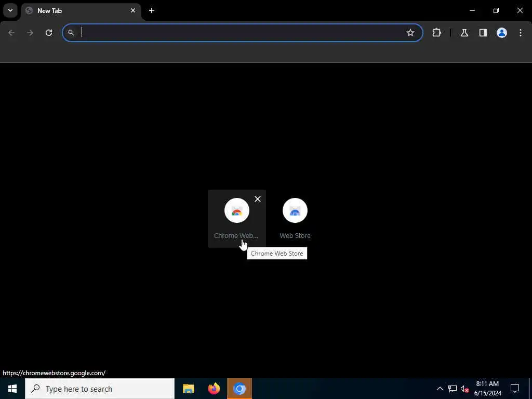Go back to previous page

[11, 33]
